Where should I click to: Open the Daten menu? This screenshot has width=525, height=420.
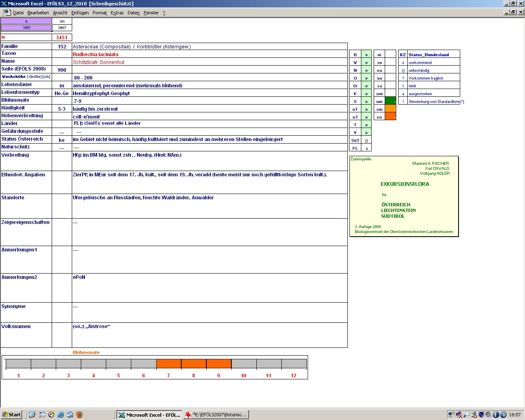pyautogui.click(x=133, y=13)
